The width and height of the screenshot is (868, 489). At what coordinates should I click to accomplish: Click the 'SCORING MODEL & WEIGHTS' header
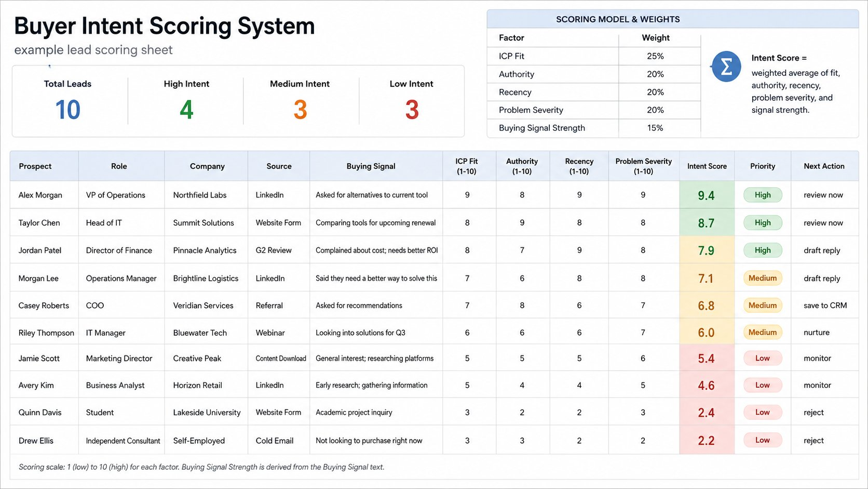[x=618, y=19]
